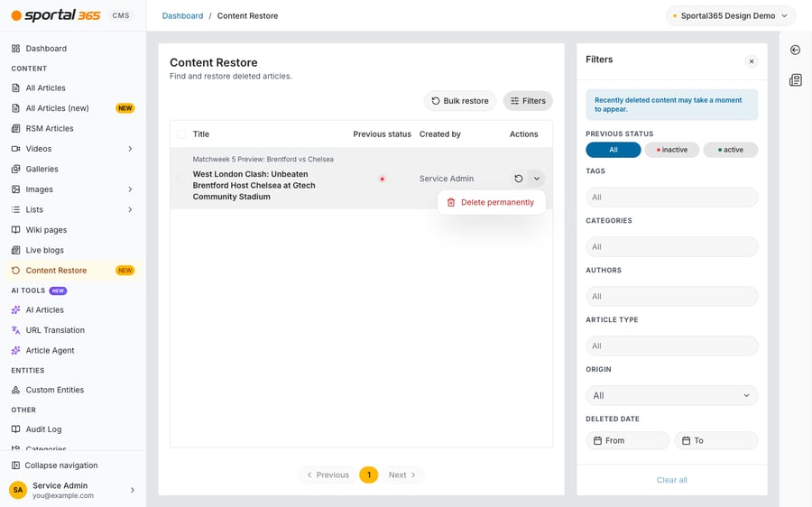Select page 1 in pagination
This screenshot has width=812, height=507.
click(369, 475)
